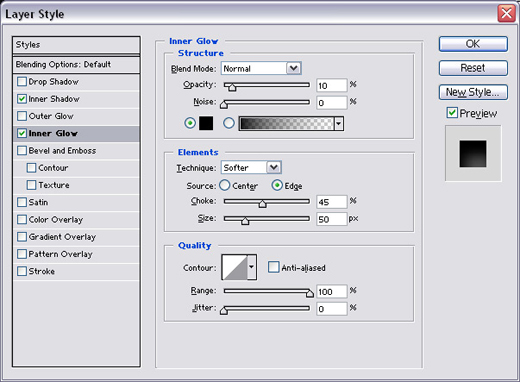Viewport: 520px width, 382px height.
Task: Enable the Color Overlay checkbox
Action: 22,220
